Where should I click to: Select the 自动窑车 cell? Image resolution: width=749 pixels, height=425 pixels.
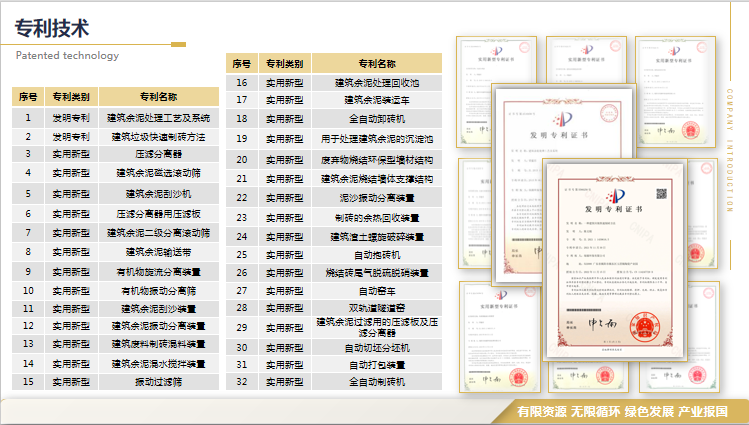[377, 291]
